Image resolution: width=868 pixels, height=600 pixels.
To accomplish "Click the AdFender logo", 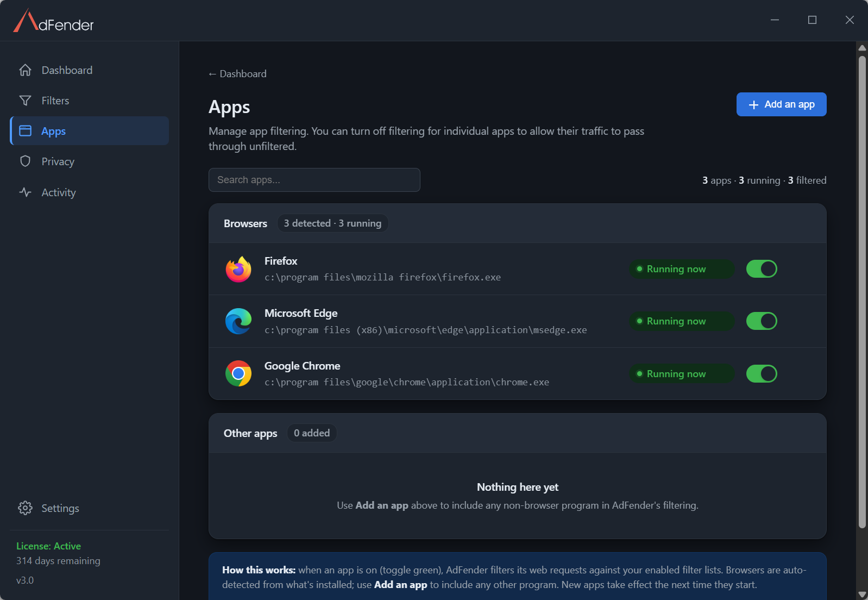I will tap(53, 21).
